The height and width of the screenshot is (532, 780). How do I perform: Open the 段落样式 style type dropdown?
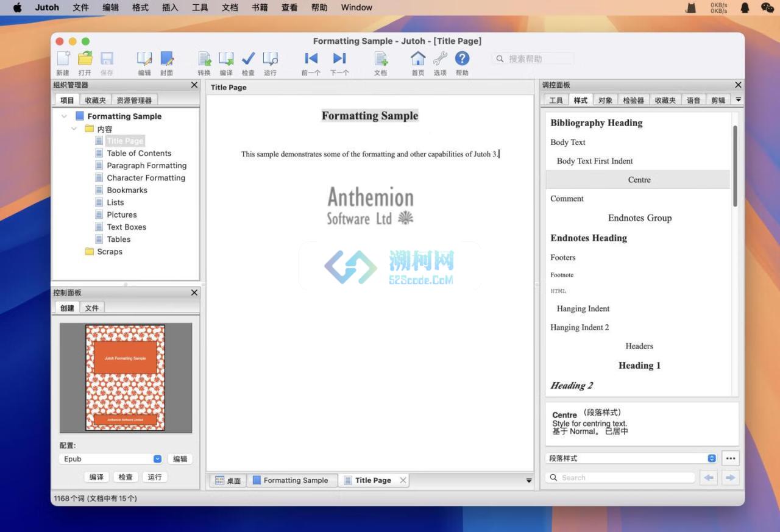(x=631, y=458)
